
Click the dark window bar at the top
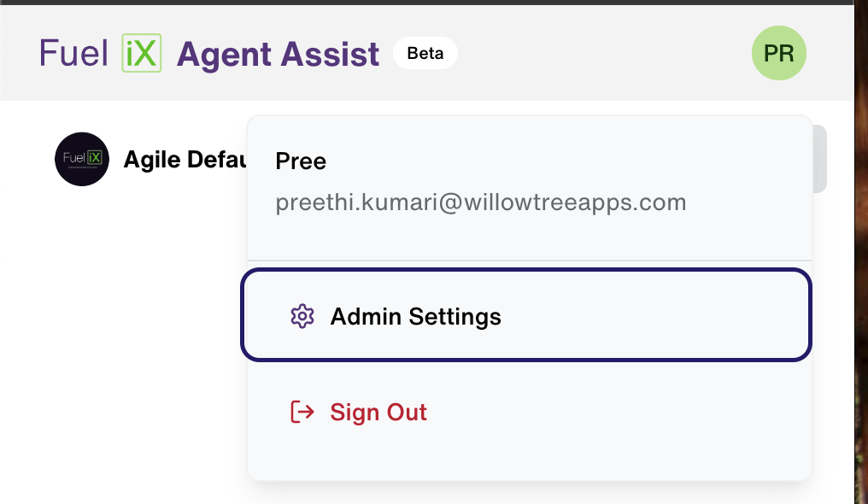pyautogui.click(x=426, y=3)
